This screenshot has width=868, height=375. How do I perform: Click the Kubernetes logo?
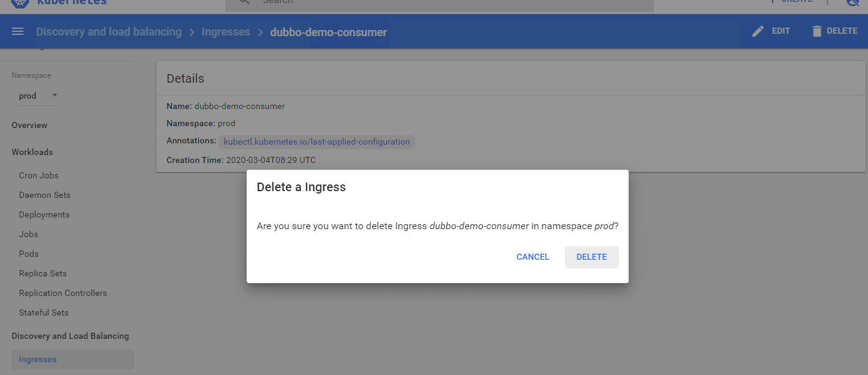pos(20,2)
